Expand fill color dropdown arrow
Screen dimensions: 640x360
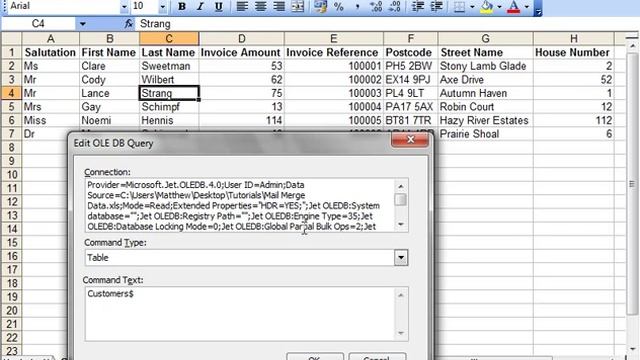499,7
